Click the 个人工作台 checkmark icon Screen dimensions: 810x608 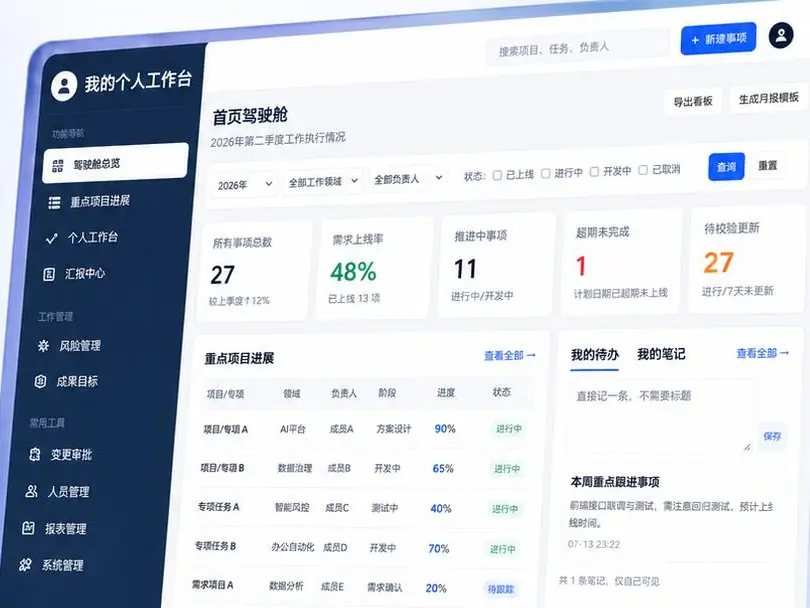[x=51, y=239]
